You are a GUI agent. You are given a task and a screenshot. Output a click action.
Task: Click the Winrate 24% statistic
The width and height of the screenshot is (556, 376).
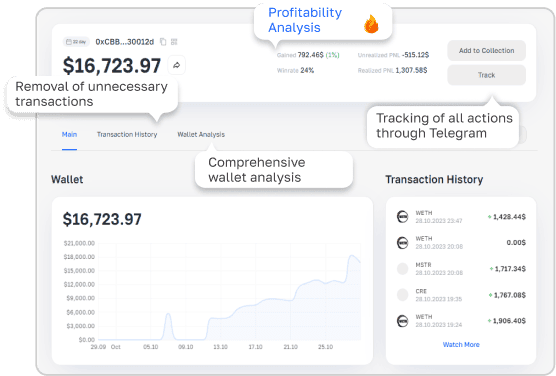[295, 71]
